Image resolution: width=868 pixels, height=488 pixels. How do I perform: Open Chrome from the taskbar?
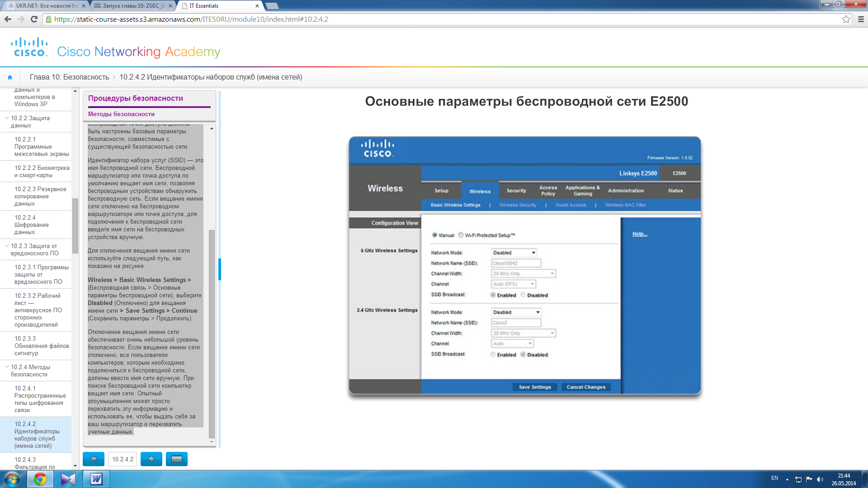(x=40, y=479)
